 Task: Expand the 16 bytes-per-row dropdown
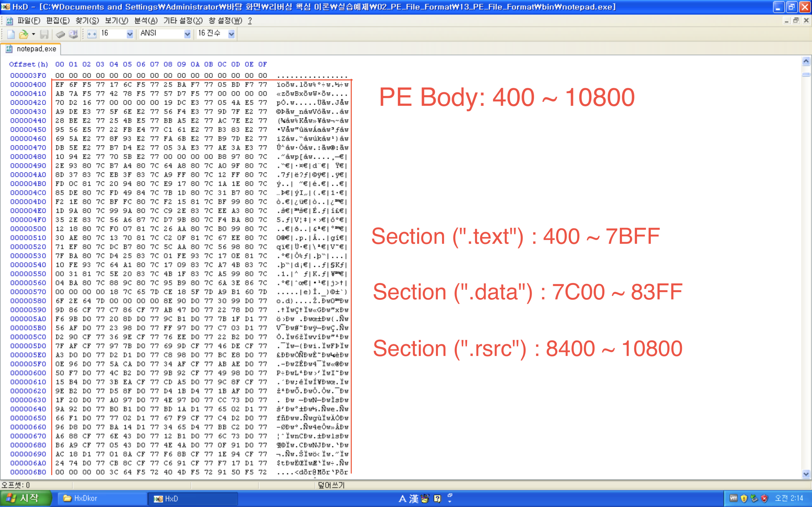[130, 34]
